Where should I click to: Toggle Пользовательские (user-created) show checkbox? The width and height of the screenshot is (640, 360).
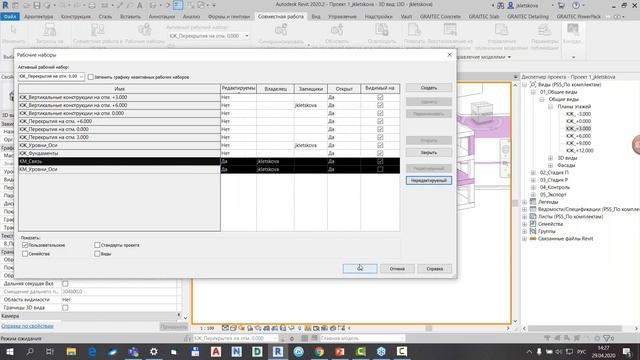click(x=25, y=245)
